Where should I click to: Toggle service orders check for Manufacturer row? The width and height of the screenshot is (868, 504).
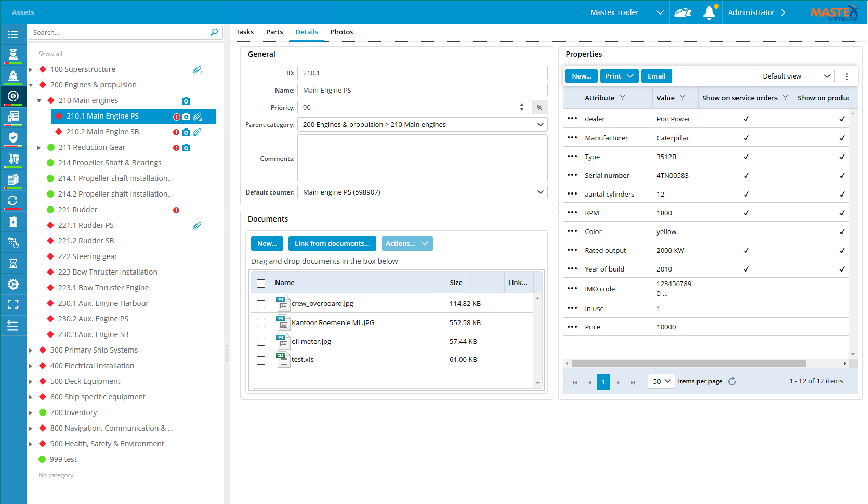click(746, 138)
